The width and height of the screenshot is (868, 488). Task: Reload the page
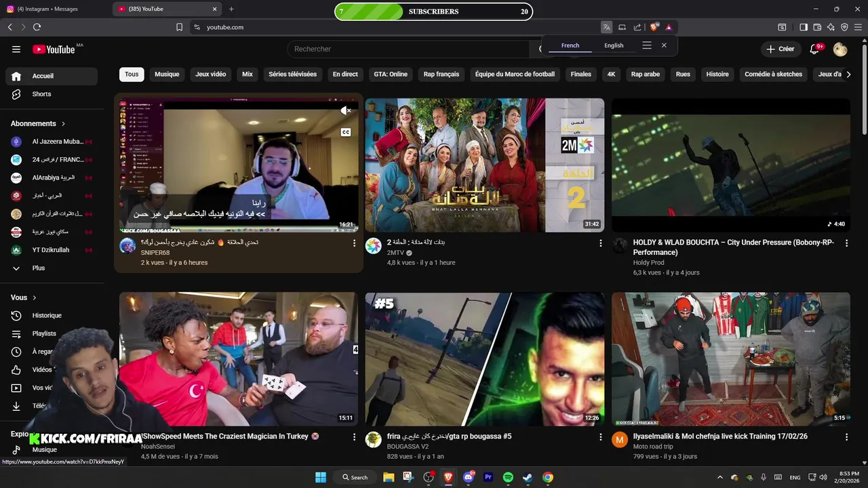(37, 27)
